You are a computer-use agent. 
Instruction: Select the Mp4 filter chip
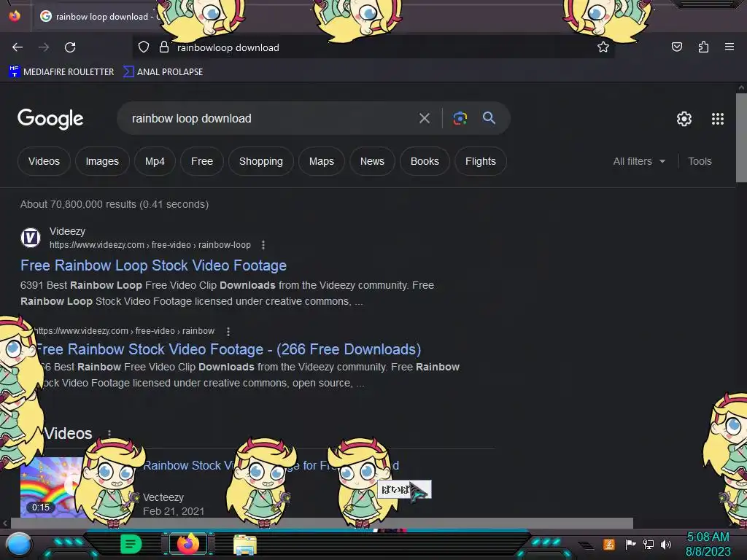point(155,161)
